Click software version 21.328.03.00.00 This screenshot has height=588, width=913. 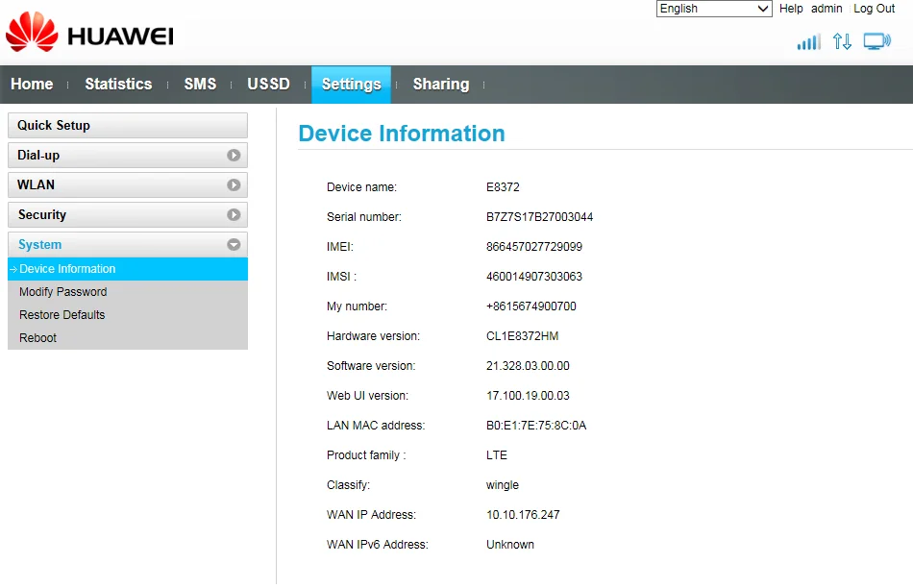528,366
